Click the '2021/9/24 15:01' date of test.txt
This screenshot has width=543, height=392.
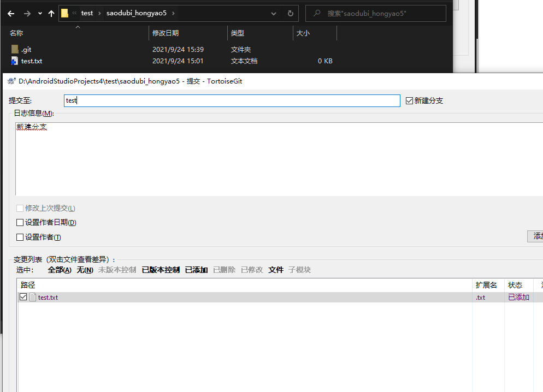pos(178,61)
